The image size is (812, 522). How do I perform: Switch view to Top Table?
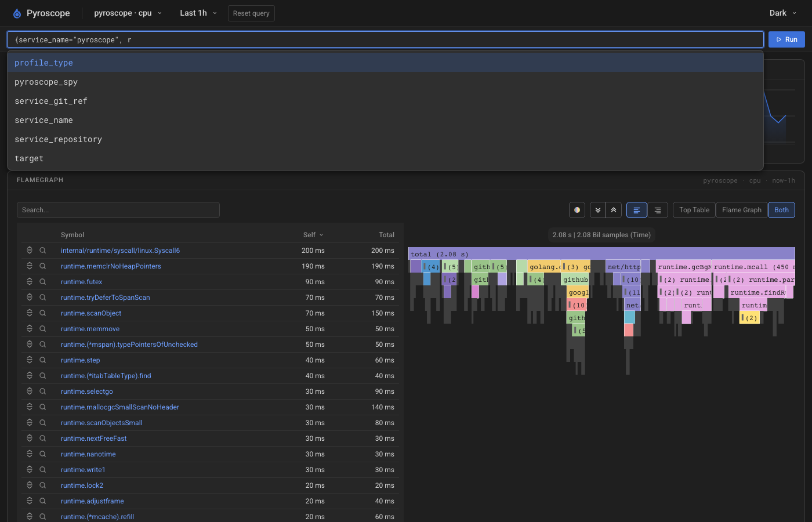694,210
